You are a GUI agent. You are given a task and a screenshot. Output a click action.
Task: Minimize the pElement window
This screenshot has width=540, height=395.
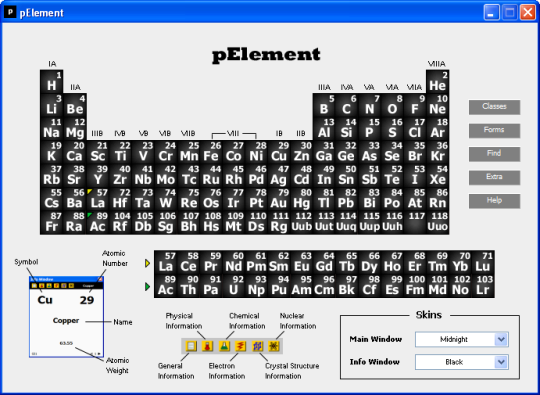tap(491, 13)
